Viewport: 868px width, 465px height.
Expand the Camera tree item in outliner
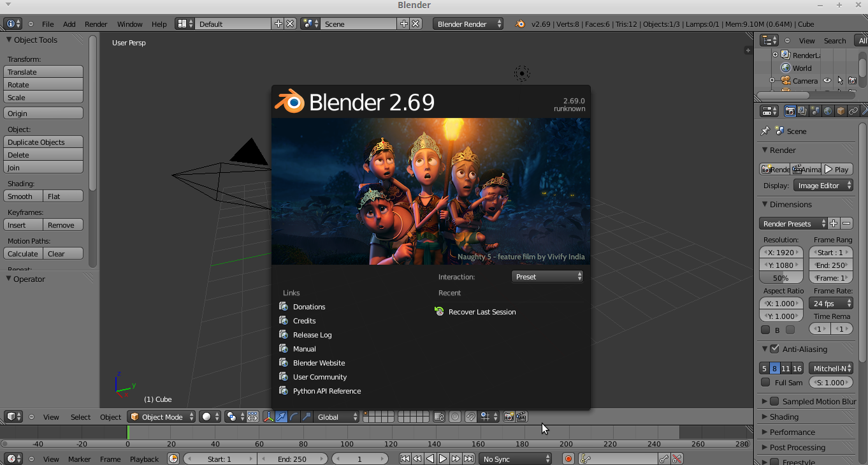(x=772, y=81)
